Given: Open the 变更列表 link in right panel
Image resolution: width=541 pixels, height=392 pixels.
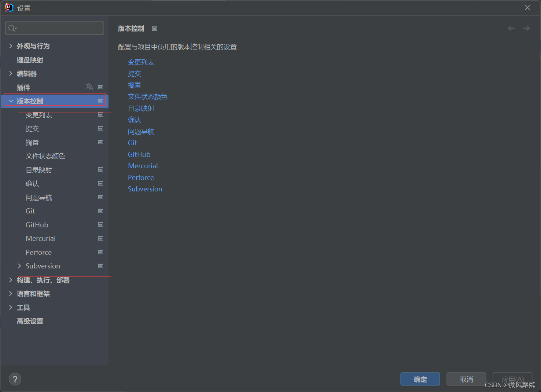Looking at the screenshot, I should tap(141, 62).
